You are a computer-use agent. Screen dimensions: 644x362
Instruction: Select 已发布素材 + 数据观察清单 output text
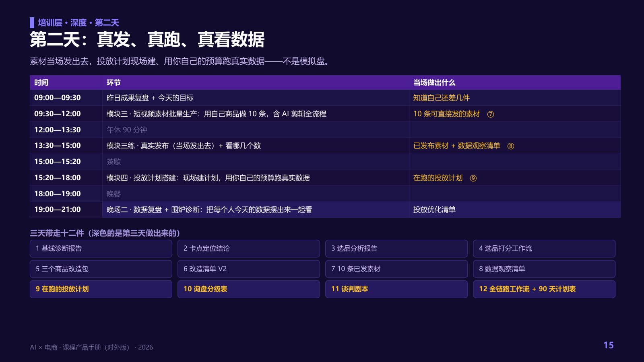457,146
